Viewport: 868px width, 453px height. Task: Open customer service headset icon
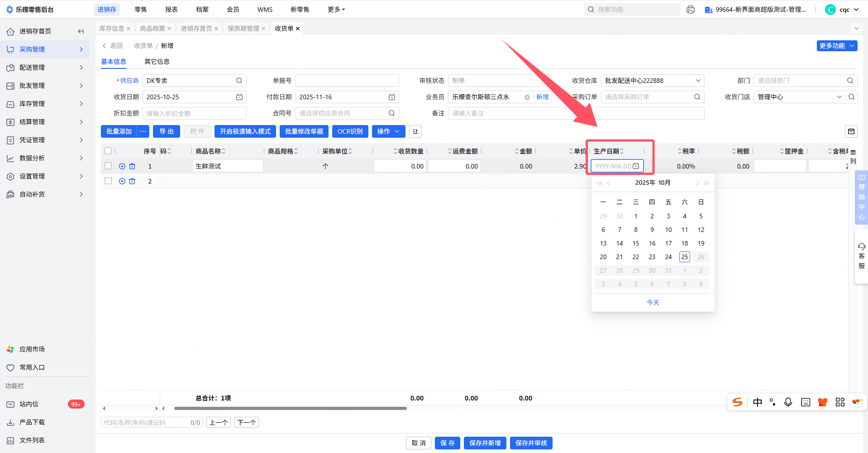[861, 247]
